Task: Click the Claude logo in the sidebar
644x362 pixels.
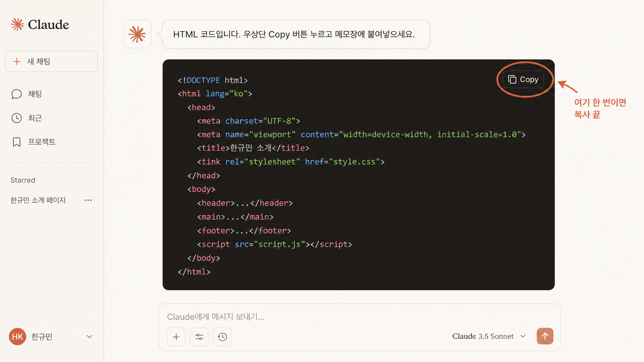Action: (x=40, y=25)
